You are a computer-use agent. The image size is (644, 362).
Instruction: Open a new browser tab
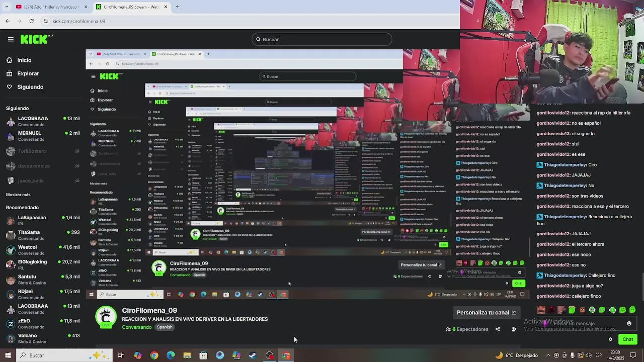click(x=178, y=7)
